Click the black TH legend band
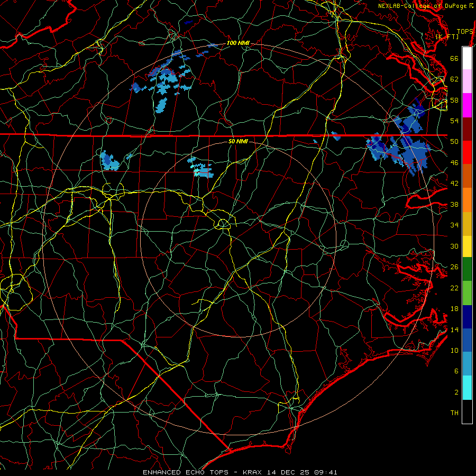 467,411
